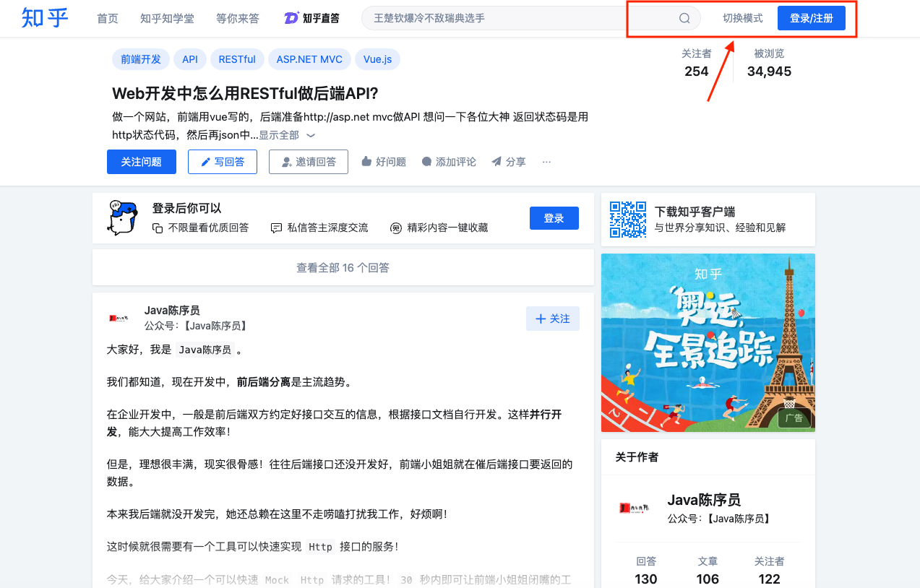Go to 首页 in the top nav
This screenshot has width=920, height=588.
pos(108,18)
